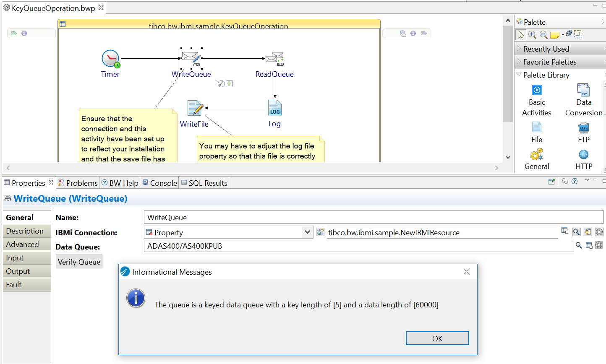Viewport: 606px width, 364px height.
Task: Click table icon beside Data Queue field
Action: point(589,245)
